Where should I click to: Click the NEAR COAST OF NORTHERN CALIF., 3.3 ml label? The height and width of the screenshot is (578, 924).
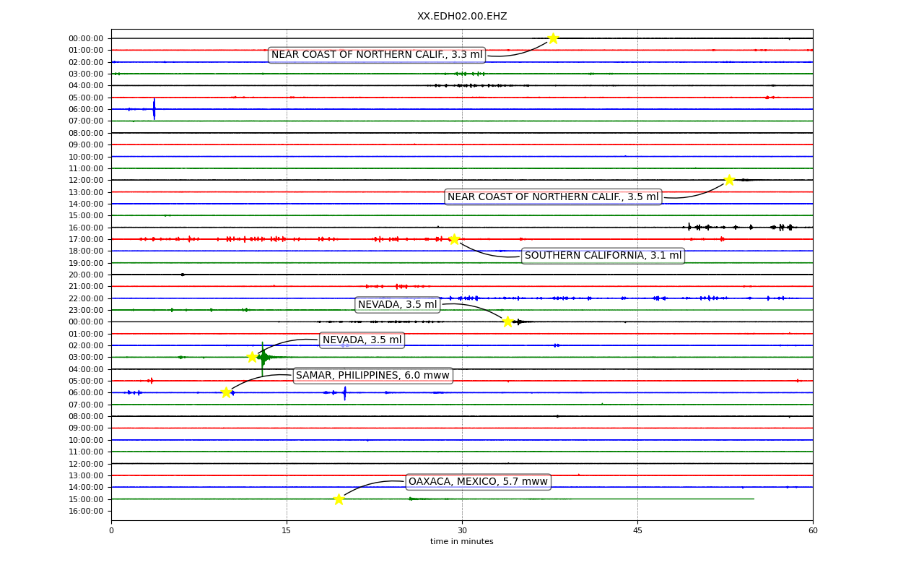377,55
